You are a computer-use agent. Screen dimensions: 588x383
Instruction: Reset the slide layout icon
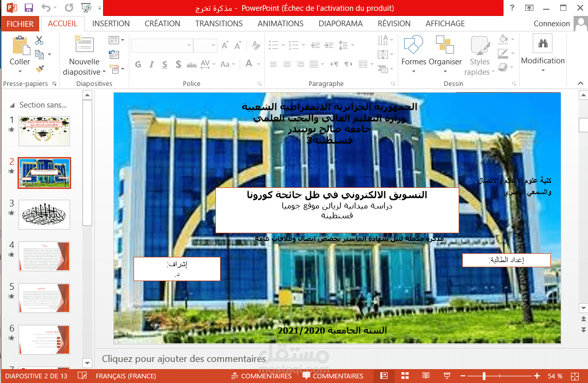(x=114, y=55)
